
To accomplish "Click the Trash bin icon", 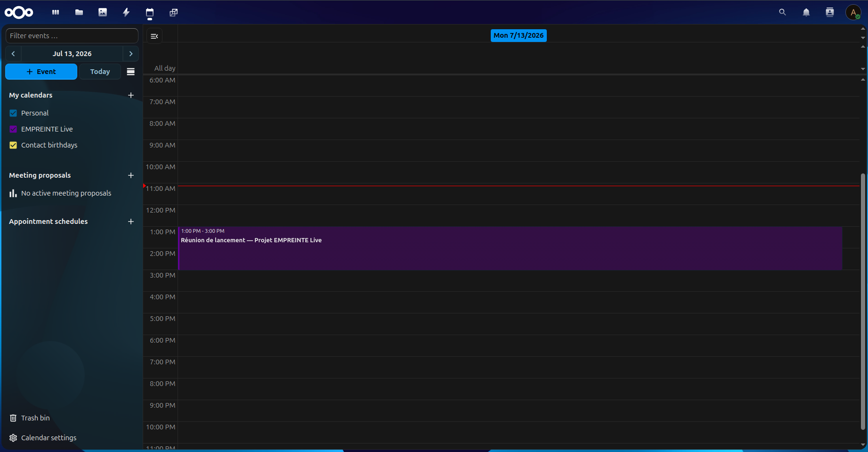I will 13,418.
